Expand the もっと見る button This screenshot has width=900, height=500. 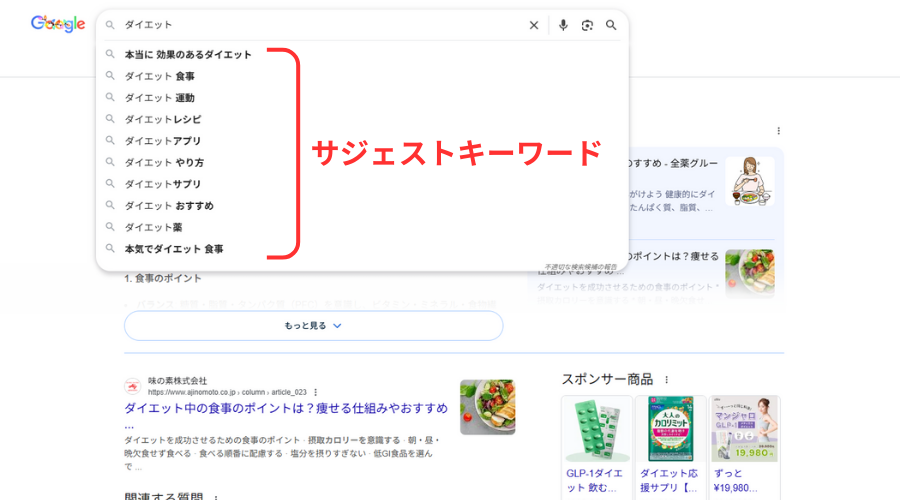[313, 325]
